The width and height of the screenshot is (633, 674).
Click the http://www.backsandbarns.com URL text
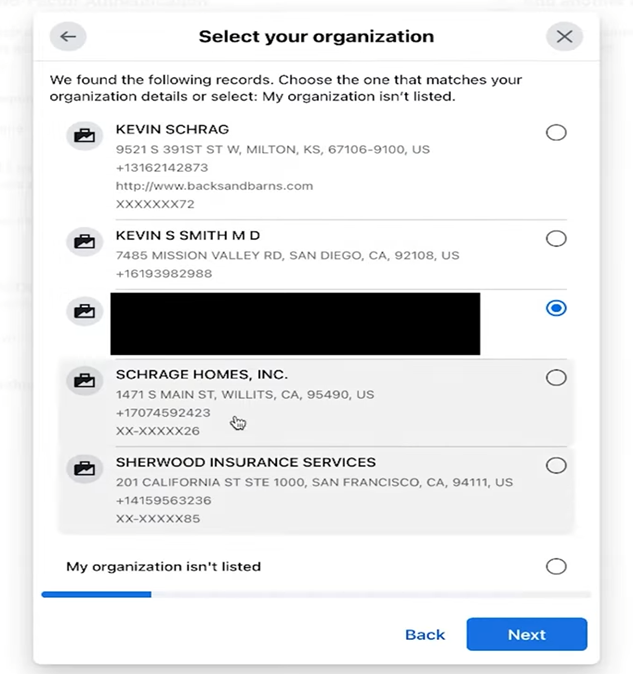click(x=214, y=186)
